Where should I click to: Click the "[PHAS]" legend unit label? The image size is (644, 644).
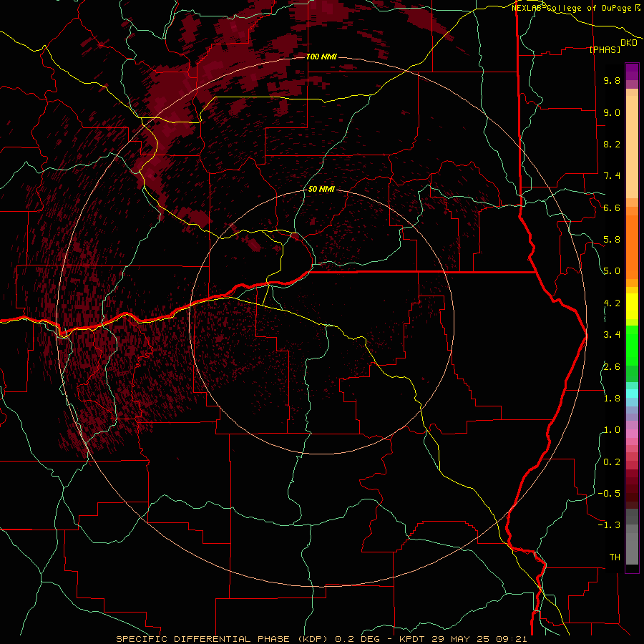pyautogui.click(x=605, y=50)
